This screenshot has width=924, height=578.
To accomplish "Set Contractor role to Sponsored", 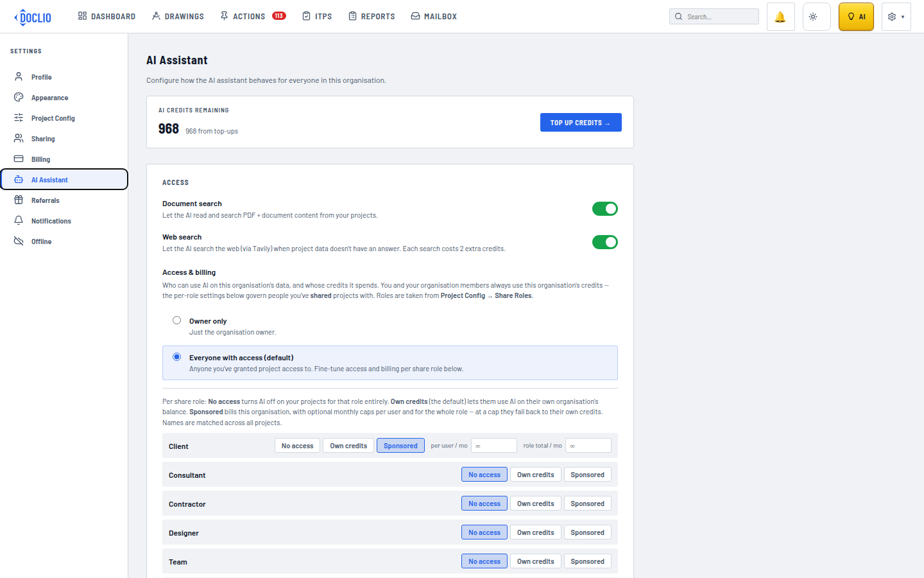I will (588, 504).
